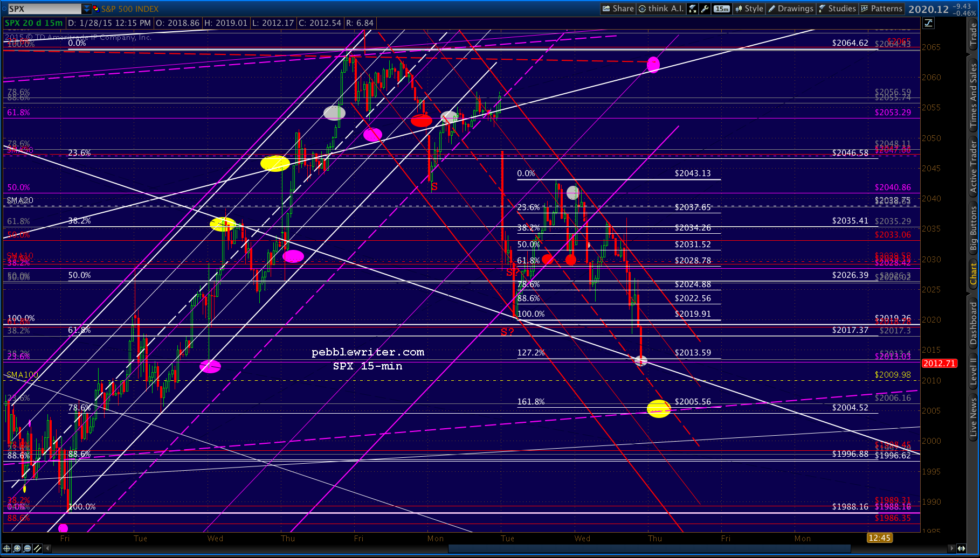Click the scroll left arrow of time axis
This screenshot has height=558, width=980.
47,548
